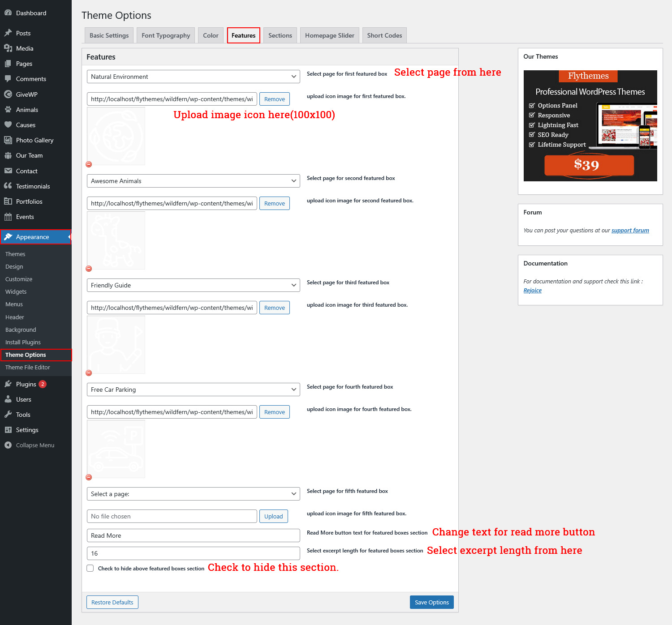Remove first featured icon with red minus
672x625 pixels.
click(x=89, y=164)
